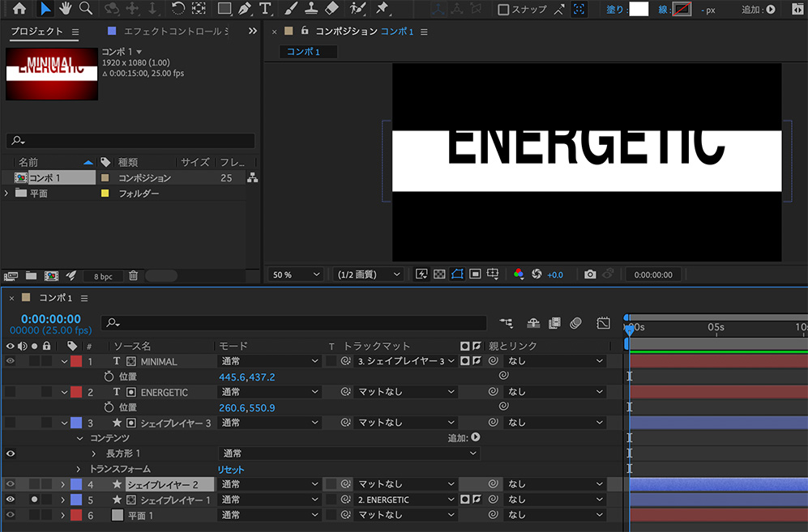Take a snapshot of the composition view
Image resolution: width=808 pixels, height=532 pixels.
coord(592,274)
